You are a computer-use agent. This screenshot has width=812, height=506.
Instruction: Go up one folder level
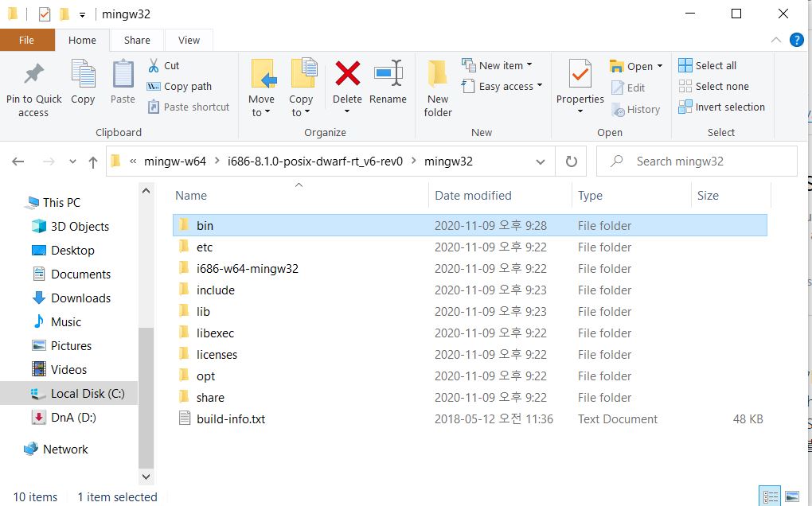tap(93, 162)
